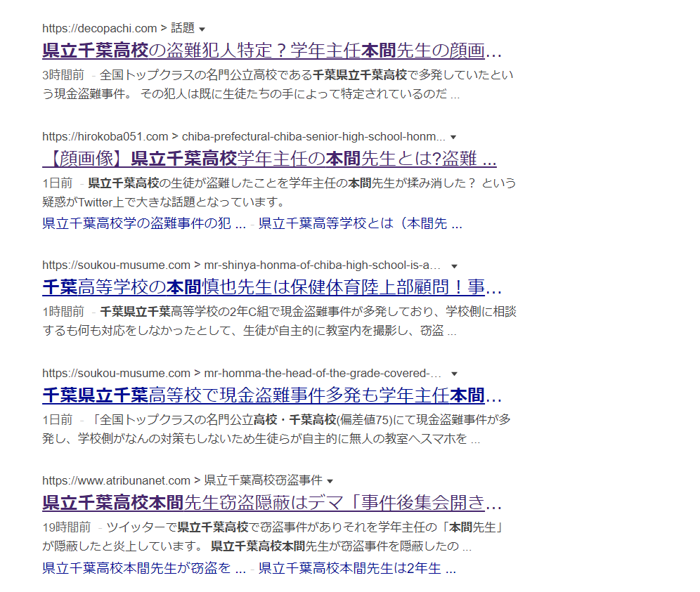This screenshot has width=700, height=592.
Task: Expand arrow next to mr-homma-the-head URL
Action: 454,374
